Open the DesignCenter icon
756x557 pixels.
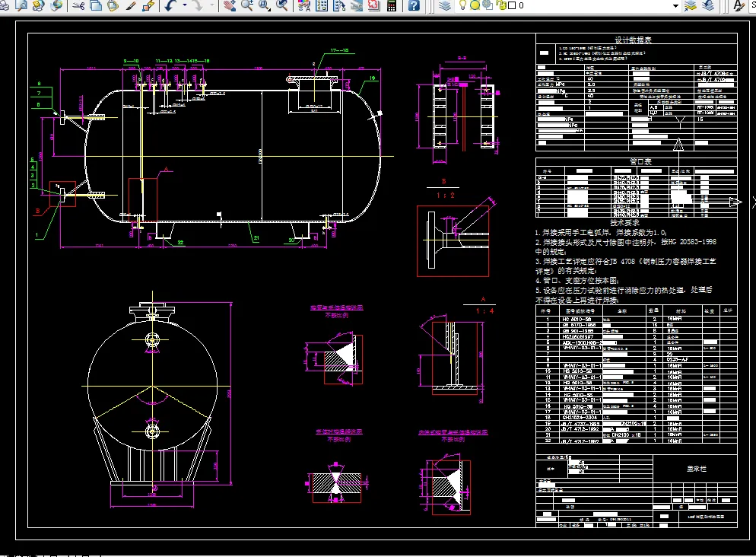pos(322,5)
